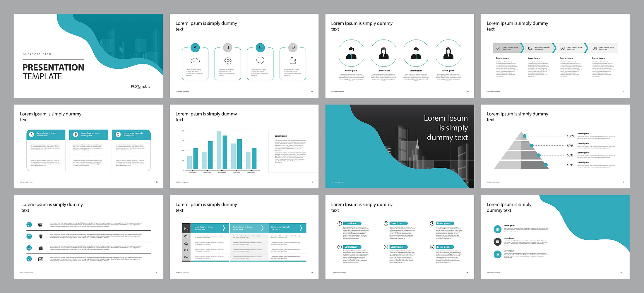
Task: Click the padlock icon in row 03
Action: (x=41, y=248)
